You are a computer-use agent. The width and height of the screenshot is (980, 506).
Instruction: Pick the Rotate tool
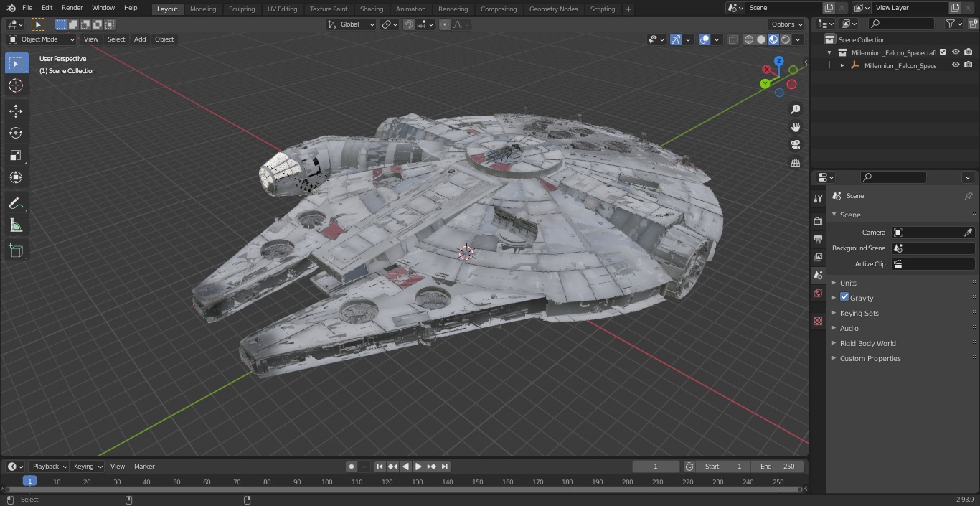[x=16, y=133]
